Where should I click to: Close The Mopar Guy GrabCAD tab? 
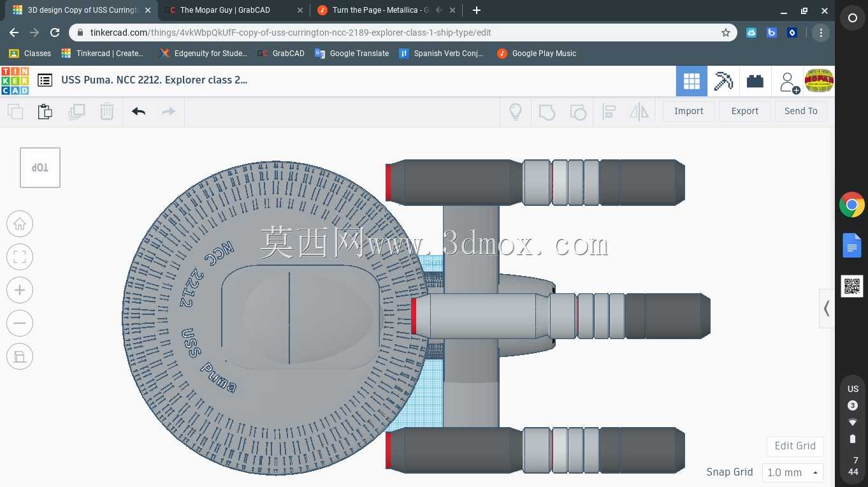coord(300,10)
